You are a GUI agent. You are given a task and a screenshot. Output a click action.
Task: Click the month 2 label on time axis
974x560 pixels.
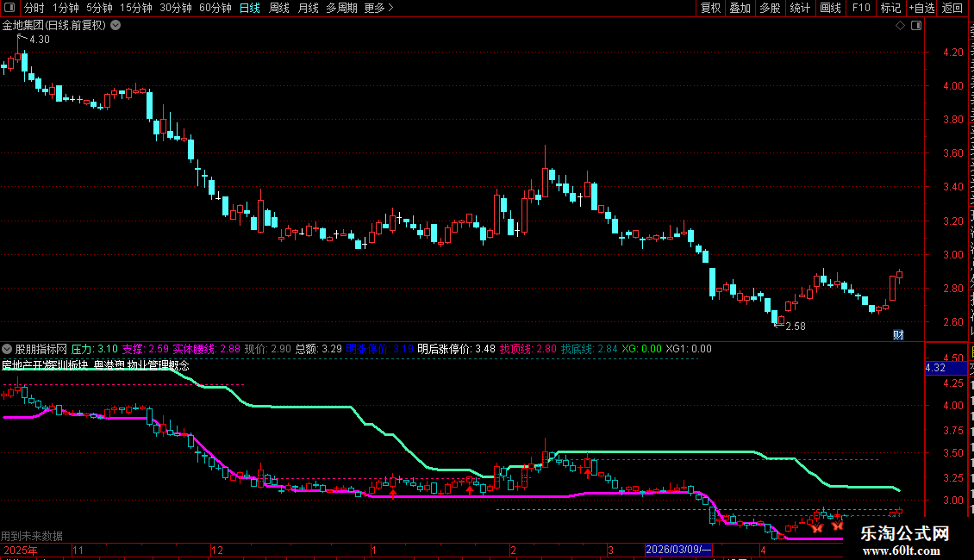(x=513, y=550)
